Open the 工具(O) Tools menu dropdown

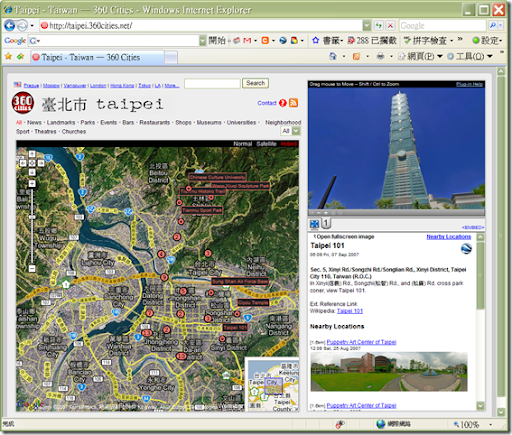[489, 56]
